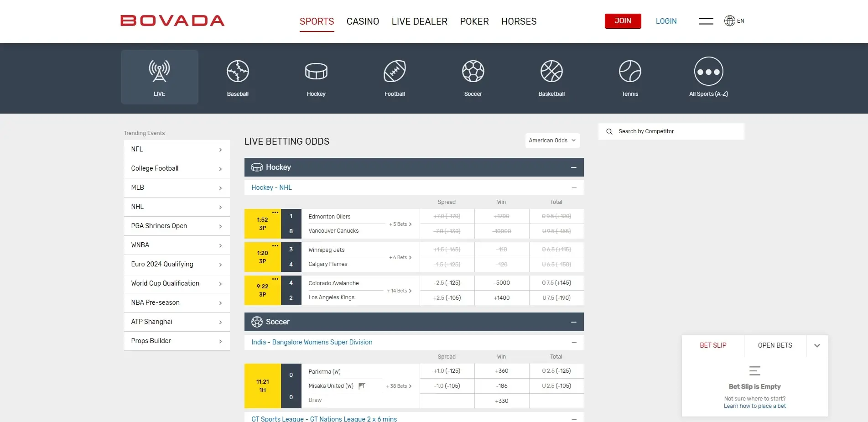
Task: Select the Tennis sport icon
Action: pos(630,77)
